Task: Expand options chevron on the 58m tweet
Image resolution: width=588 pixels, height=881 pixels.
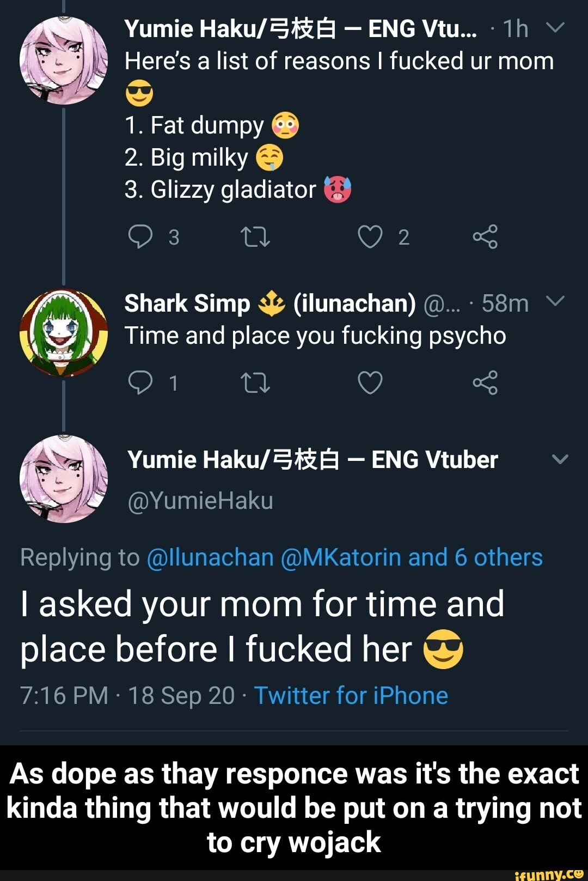Action: pos(555,301)
